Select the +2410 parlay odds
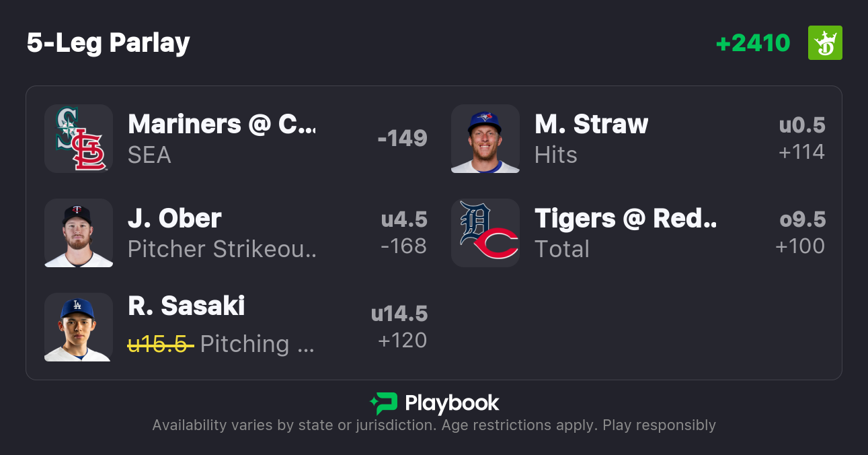The image size is (868, 455). [753, 43]
